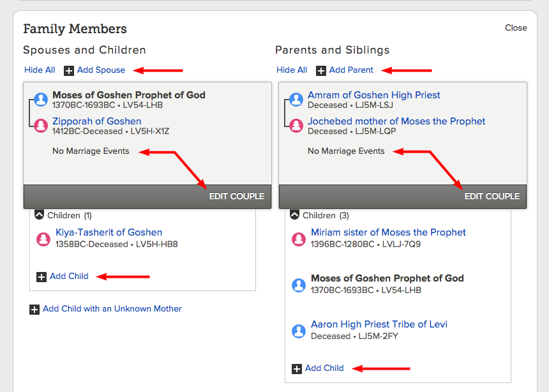
Task: Hide All under Spouses and Children
Action: click(40, 70)
